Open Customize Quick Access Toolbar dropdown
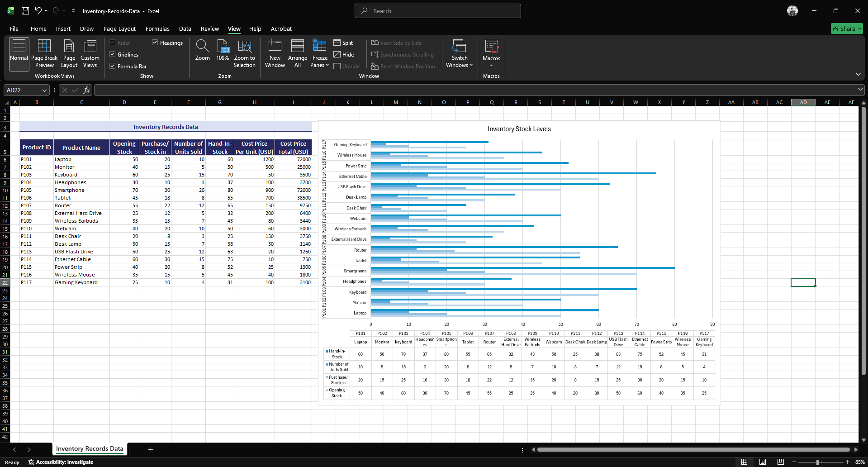Viewport: 868px width, 467px height. 73,11
